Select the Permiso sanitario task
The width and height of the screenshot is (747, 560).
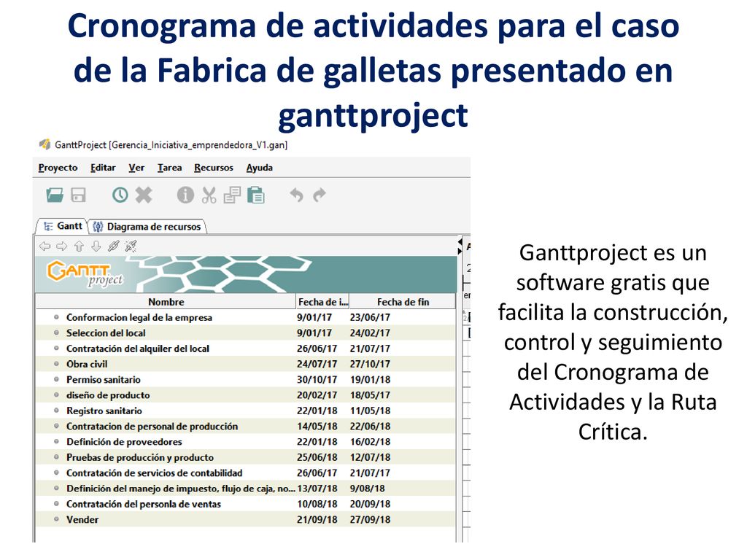pyautogui.click(x=104, y=379)
